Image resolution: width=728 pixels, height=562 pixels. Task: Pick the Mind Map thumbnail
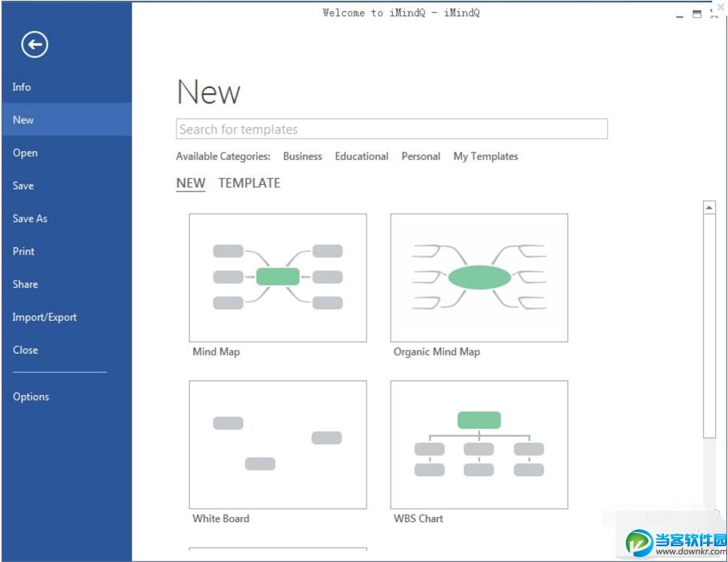pos(278,278)
